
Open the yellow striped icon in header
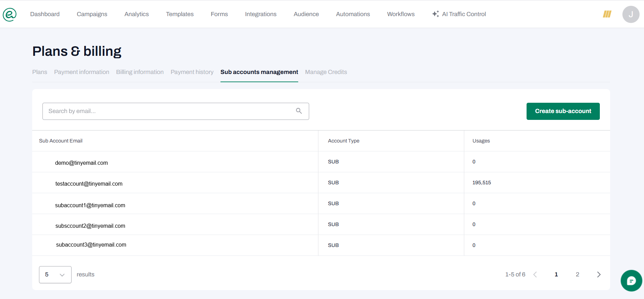(x=607, y=14)
